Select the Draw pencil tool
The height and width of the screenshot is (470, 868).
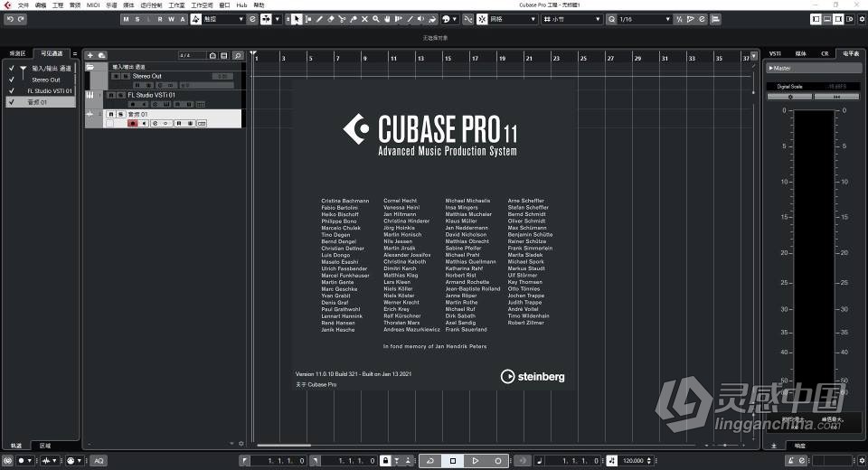click(319, 19)
